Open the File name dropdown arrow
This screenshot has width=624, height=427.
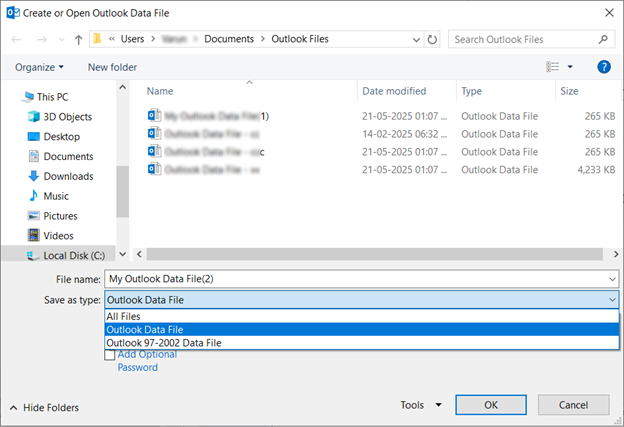pyautogui.click(x=612, y=279)
